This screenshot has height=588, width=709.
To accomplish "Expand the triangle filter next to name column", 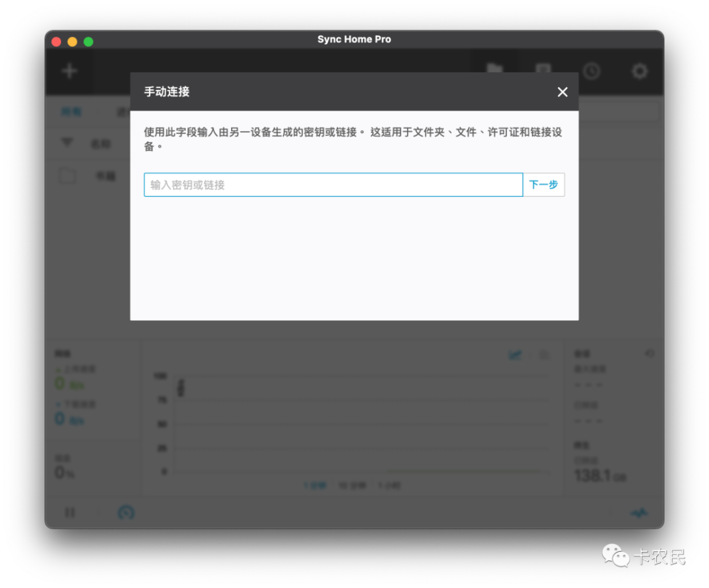I will pyautogui.click(x=67, y=143).
